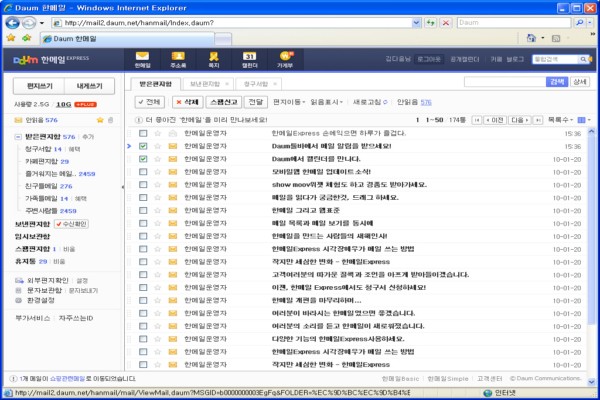Click the 외부편지확인 envelope icon in sidebar
Image resolution: width=600 pixels, height=400 pixels.
[19, 281]
